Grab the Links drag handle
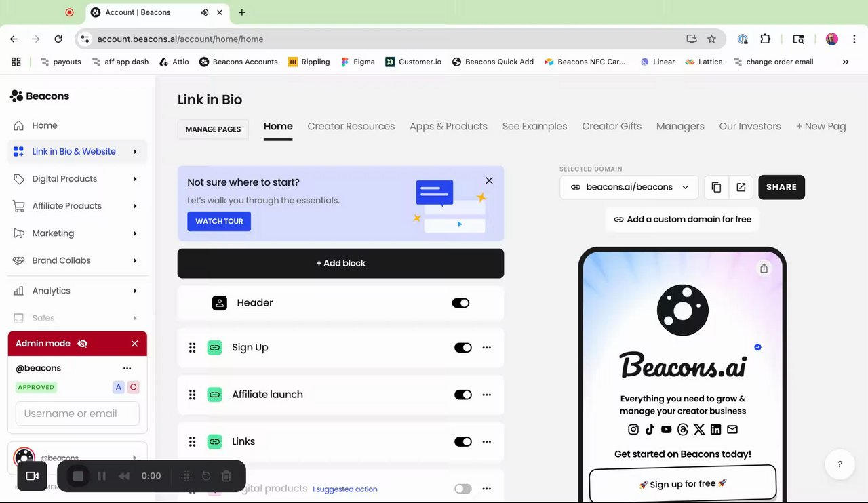Screen dimensions: 868x503 click(x=192, y=441)
